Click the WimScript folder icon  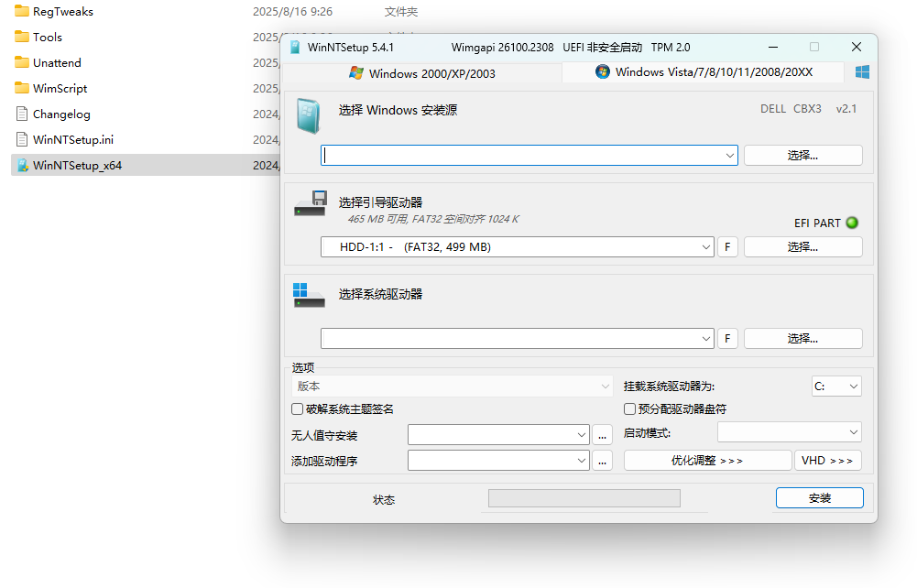click(x=22, y=88)
